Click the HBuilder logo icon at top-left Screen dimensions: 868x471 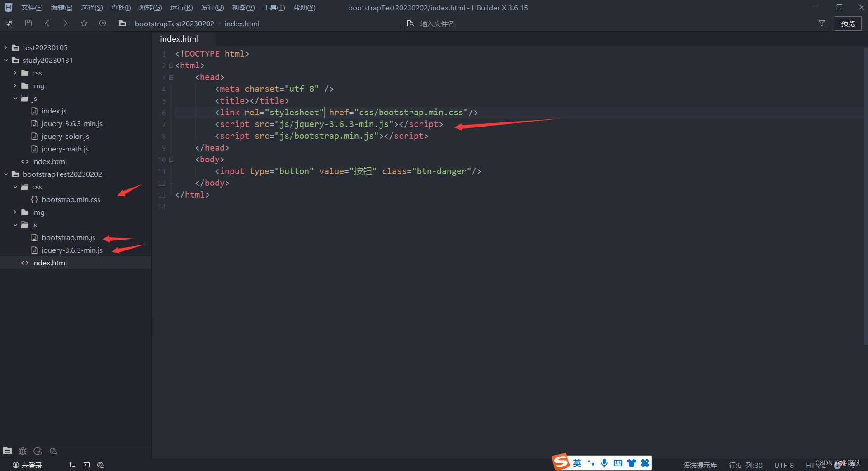pyautogui.click(x=9, y=7)
